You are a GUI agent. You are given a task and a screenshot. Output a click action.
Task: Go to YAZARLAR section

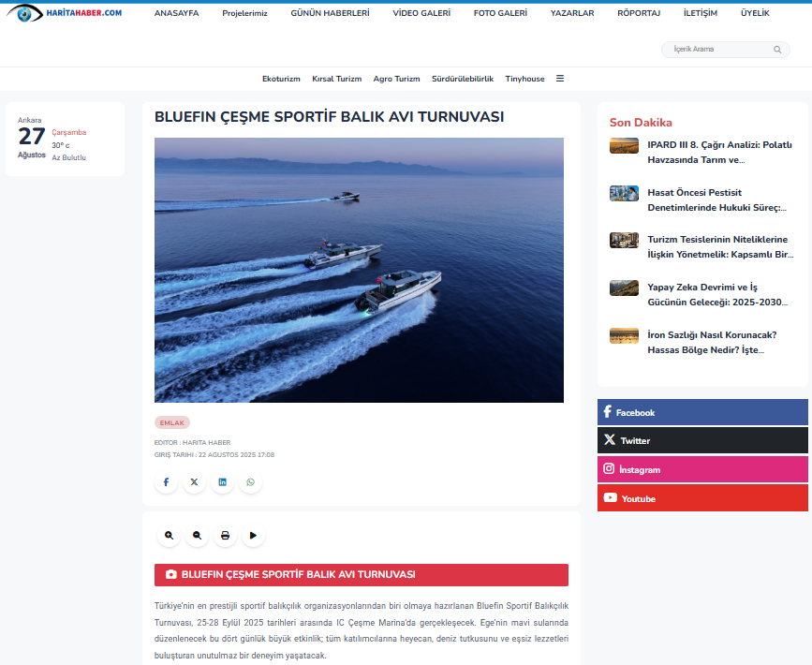click(x=572, y=13)
